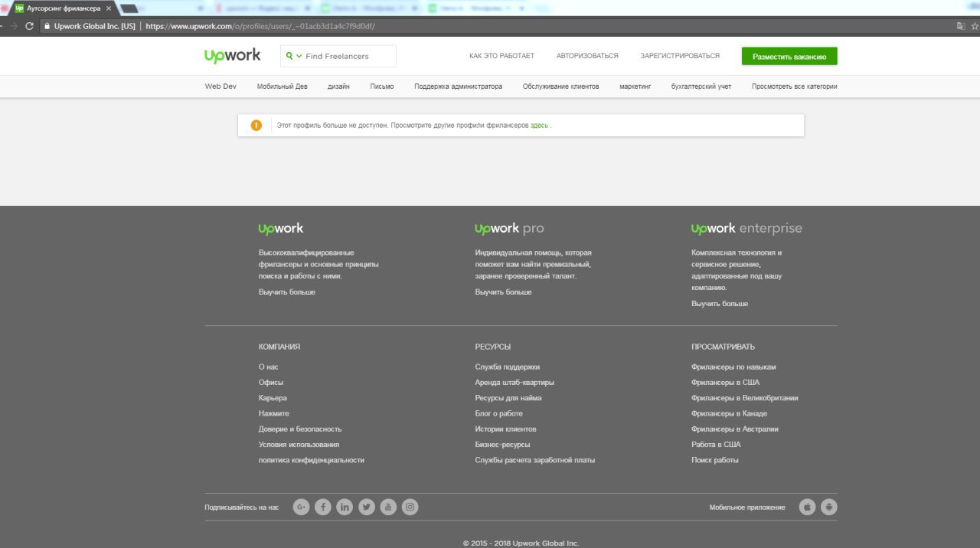Screen dimensions: 980x548
Task: Click the Upwork logo in the header
Action: tap(232, 56)
